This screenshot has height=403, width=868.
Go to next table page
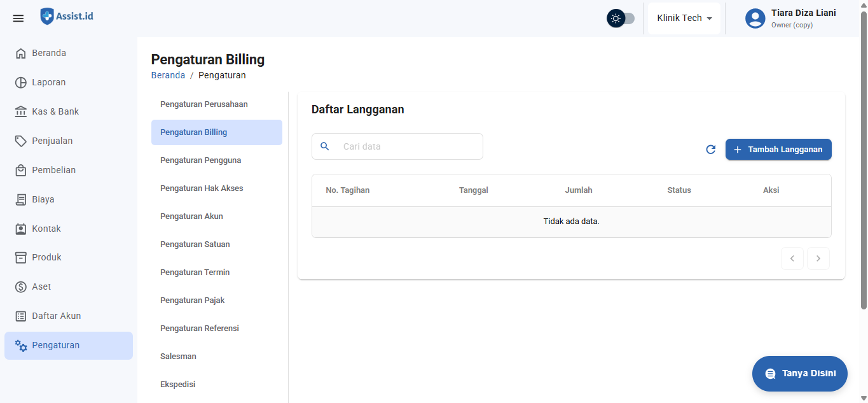818,258
